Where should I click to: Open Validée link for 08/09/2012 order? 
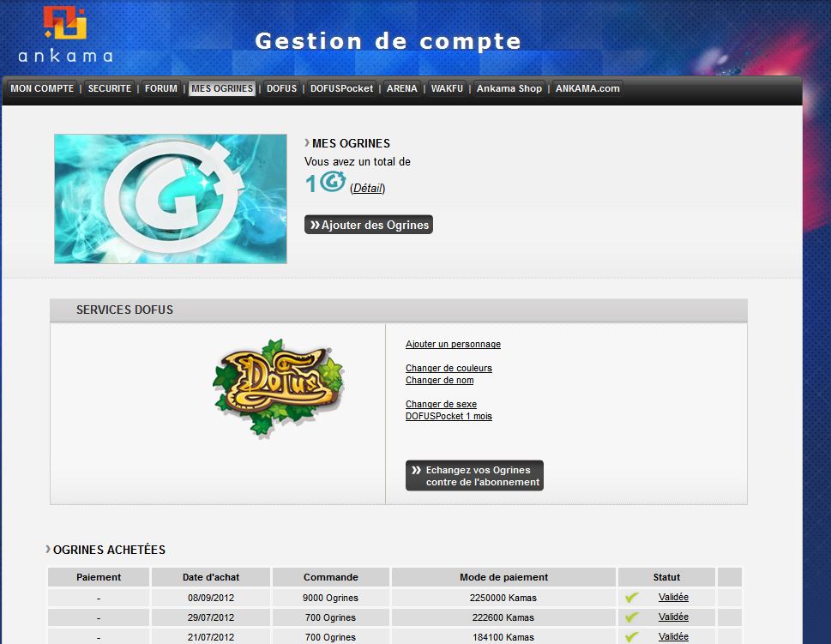[673, 597]
